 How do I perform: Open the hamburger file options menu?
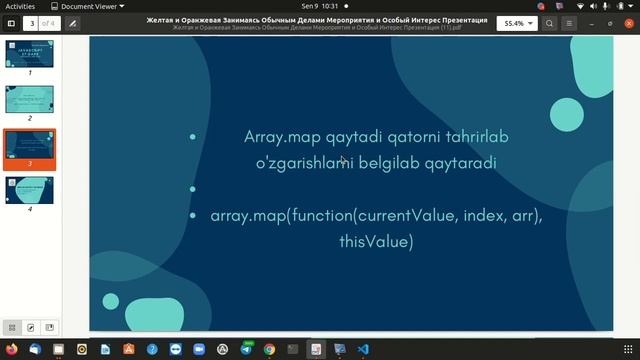[x=569, y=24]
